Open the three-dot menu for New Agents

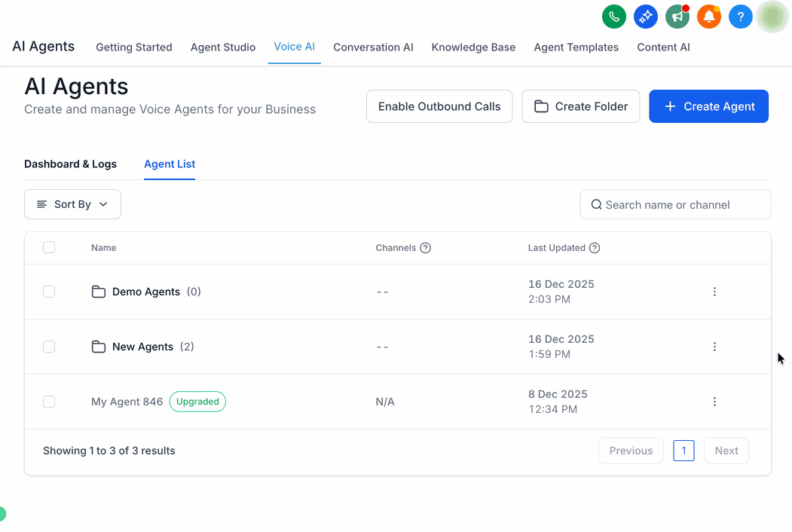(714, 347)
